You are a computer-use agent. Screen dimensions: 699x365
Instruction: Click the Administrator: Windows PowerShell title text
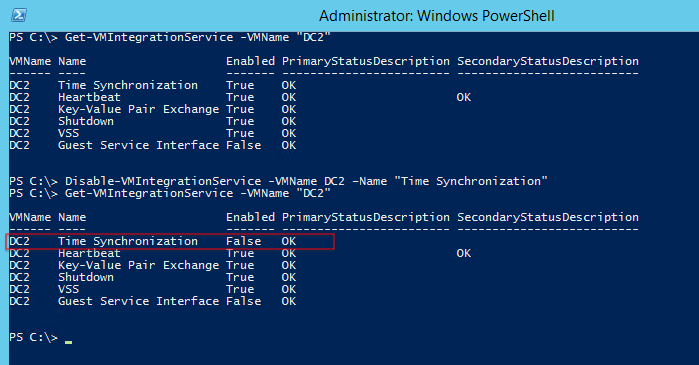tap(436, 16)
